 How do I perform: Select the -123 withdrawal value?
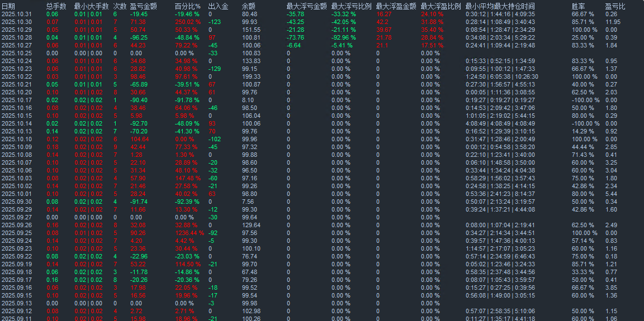[215, 22]
